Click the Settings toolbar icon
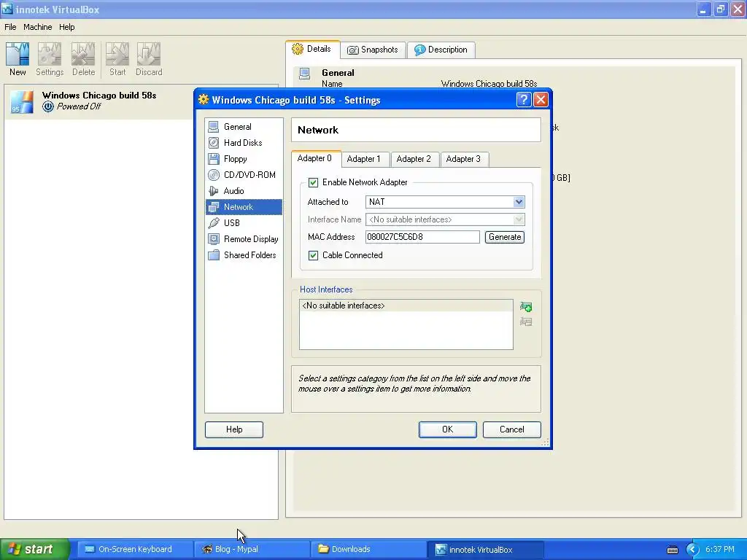Image resolution: width=747 pixels, height=560 pixels. pos(50,59)
